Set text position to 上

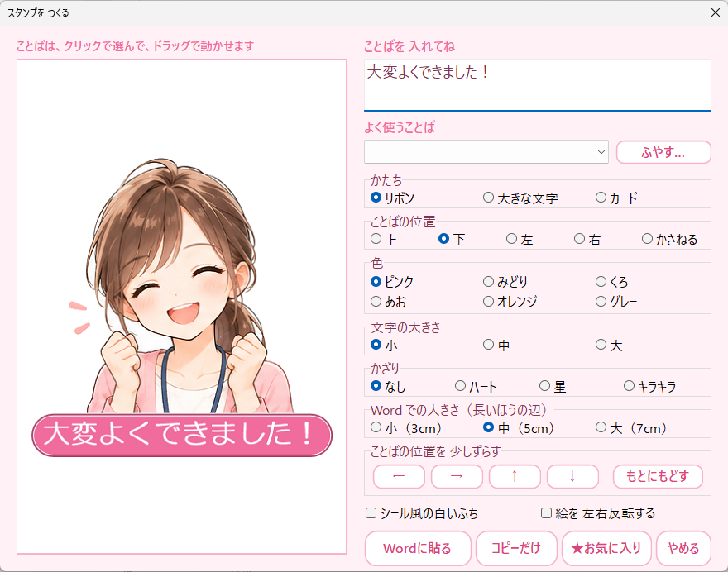(384, 240)
